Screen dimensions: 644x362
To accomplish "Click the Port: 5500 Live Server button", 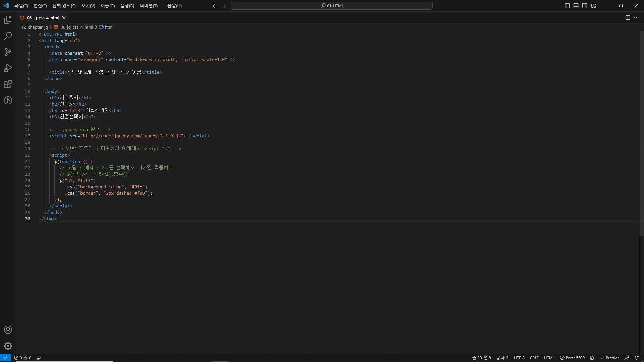I will [x=572, y=358].
